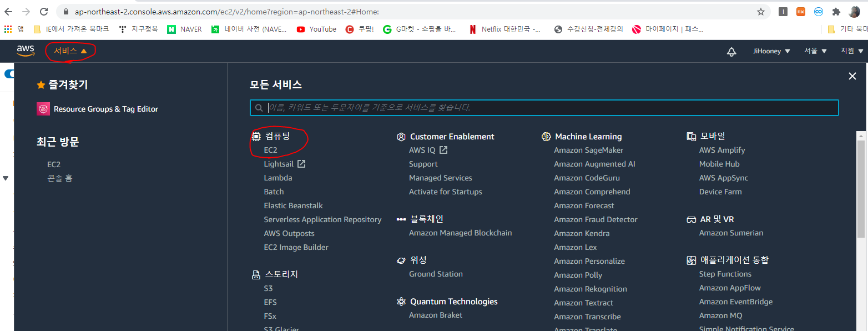Click the Quantum Technologies category icon

point(401,302)
